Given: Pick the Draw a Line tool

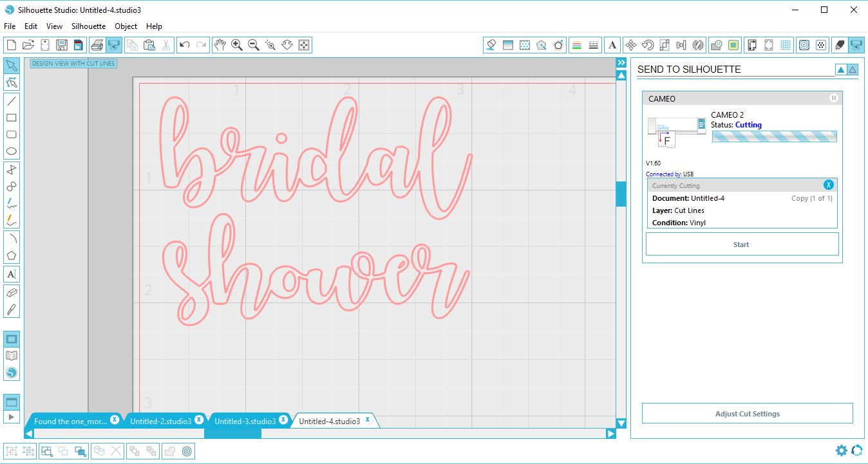Looking at the screenshot, I should [x=12, y=101].
